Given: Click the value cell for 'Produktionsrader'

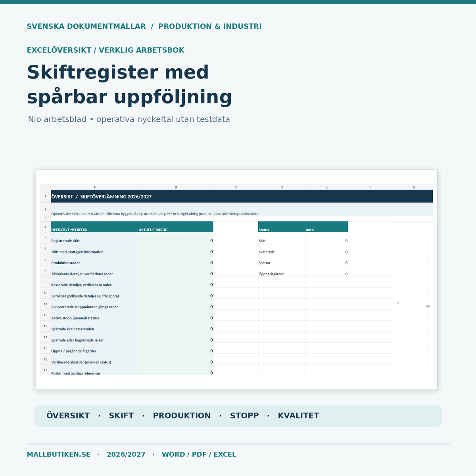Looking at the screenshot, I should [x=176, y=260].
